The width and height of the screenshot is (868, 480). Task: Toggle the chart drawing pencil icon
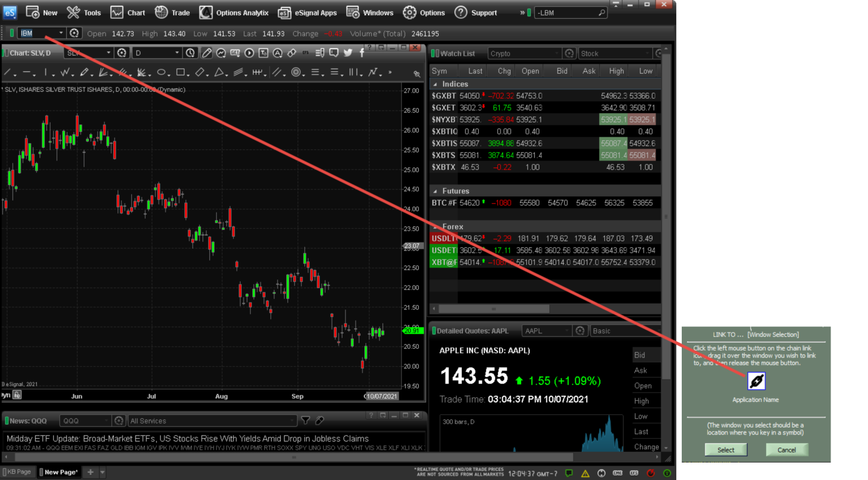pyautogui.click(x=206, y=53)
